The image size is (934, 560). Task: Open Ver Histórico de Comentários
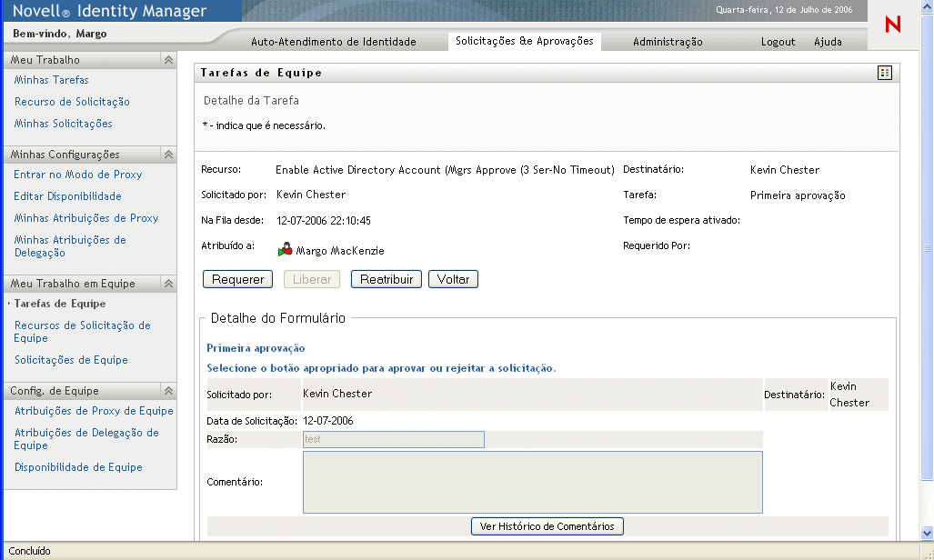[547, 526]
